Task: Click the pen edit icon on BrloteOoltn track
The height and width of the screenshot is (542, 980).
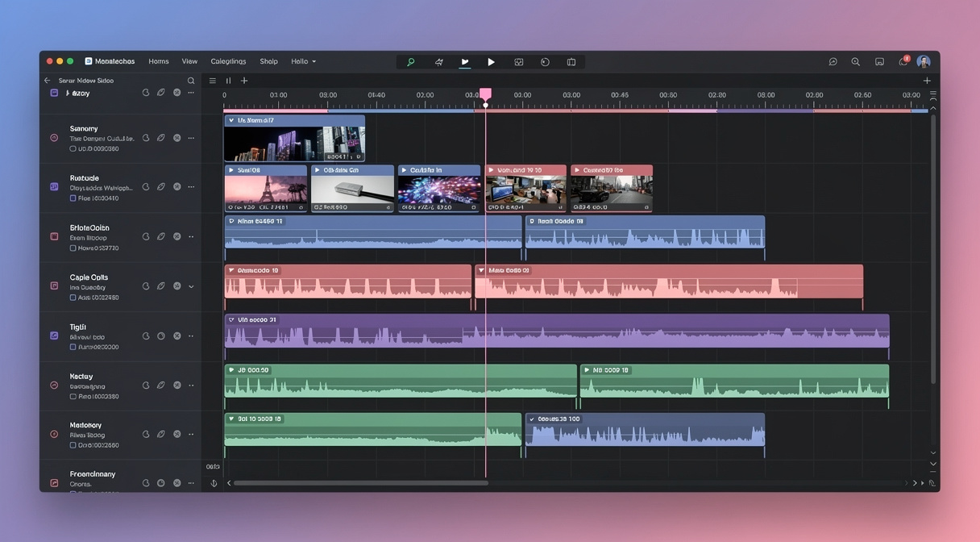Action: [x=161, y=236]
